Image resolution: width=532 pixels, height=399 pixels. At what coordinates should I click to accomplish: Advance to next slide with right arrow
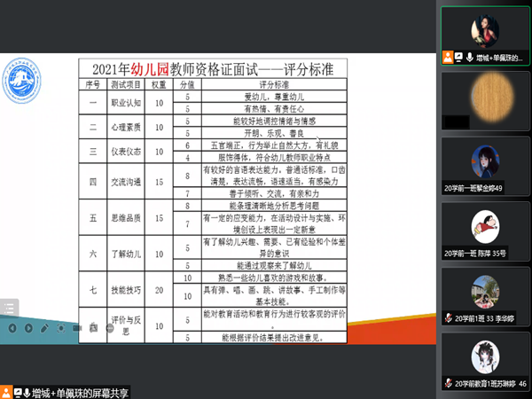pos(28,327)
